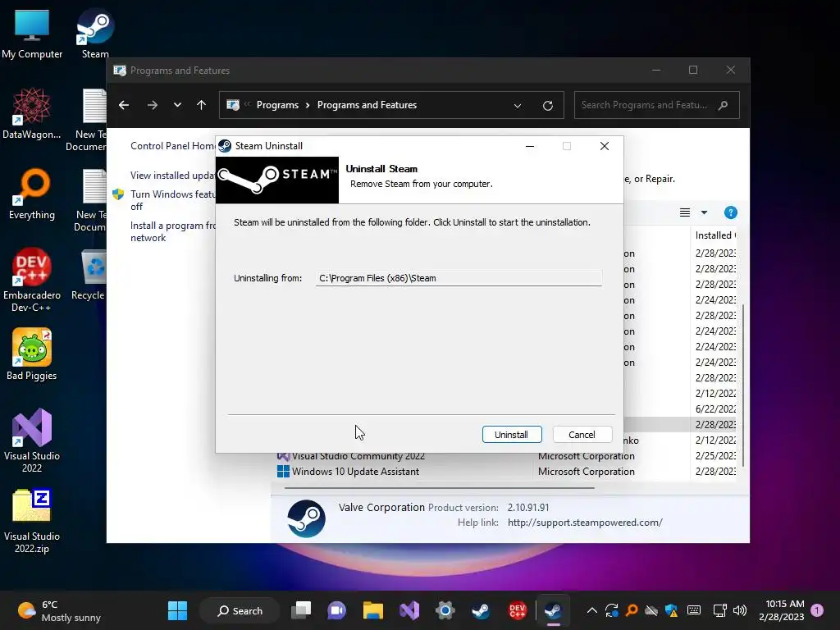
Task: Open the Chat app on taskbar
Action: (336, 610)
